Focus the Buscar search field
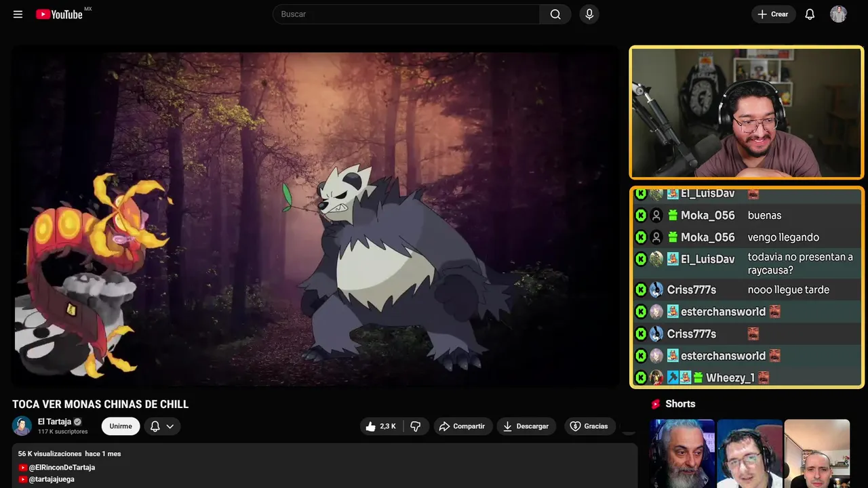This screenshot has width=868, height=488. coord(406,14)
